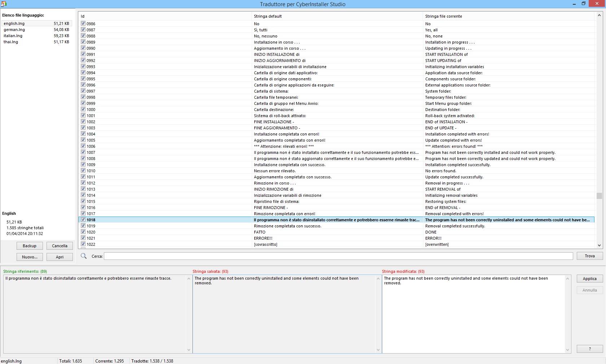Image resolution: width=606 pixels, height=364 pixels.
Task: Sort by Id column header
Action: pyautogui.click(x=165, y=16)
